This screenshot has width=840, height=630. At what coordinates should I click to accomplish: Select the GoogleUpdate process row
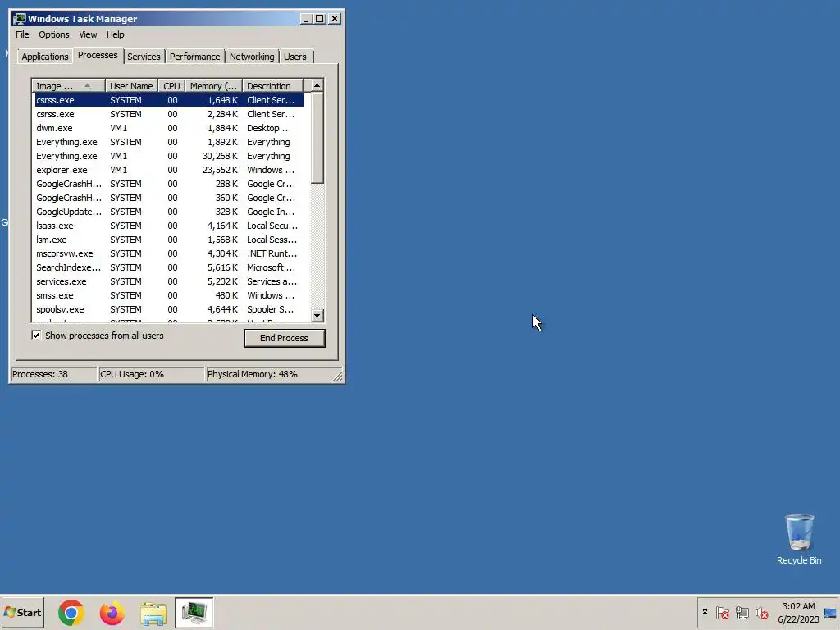coord(169,212)
